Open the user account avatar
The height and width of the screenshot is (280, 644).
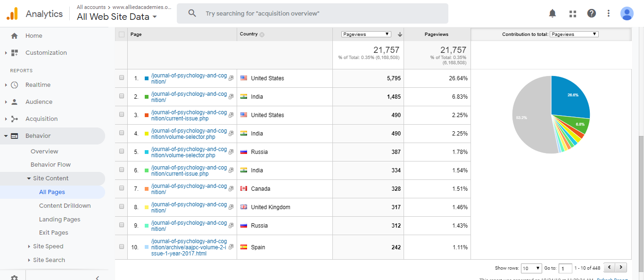click(x=627, y=14)
